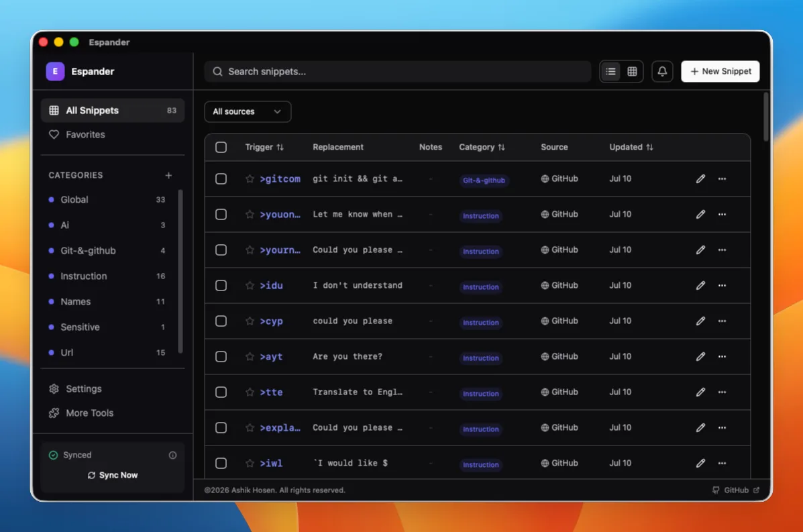The image size is (803, 532).
Task: Open notifications bell
Action: pos(662,72)
